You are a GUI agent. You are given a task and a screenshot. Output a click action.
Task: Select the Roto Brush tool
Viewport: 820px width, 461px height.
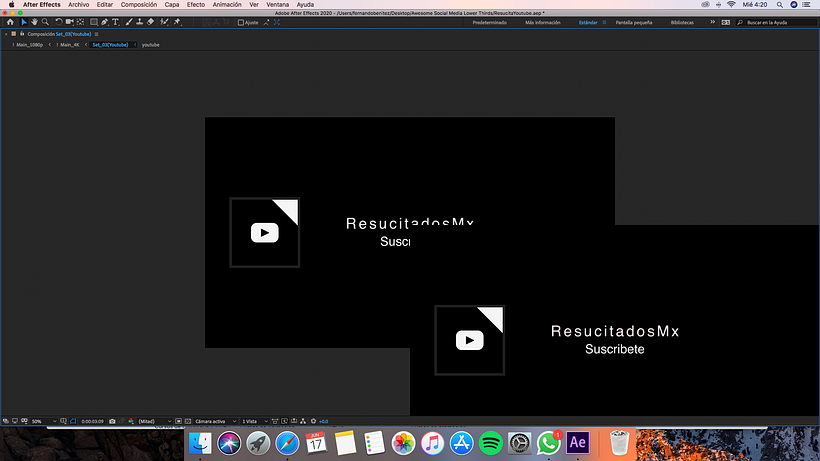click(x=164, y=22)
